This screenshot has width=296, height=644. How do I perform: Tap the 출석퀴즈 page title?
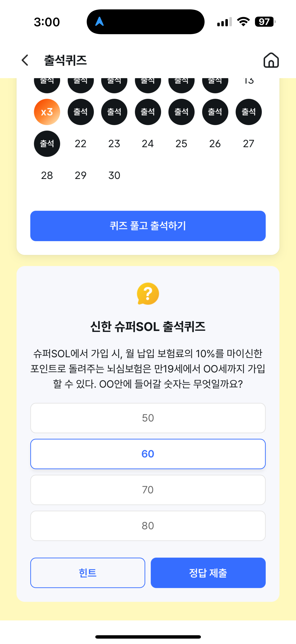tap(65, 60)
